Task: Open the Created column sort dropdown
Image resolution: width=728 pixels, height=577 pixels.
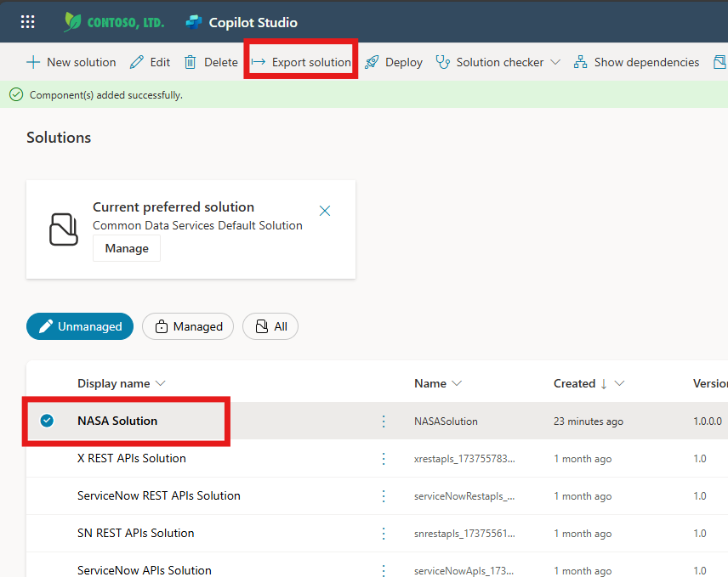Action: point(619,383)
